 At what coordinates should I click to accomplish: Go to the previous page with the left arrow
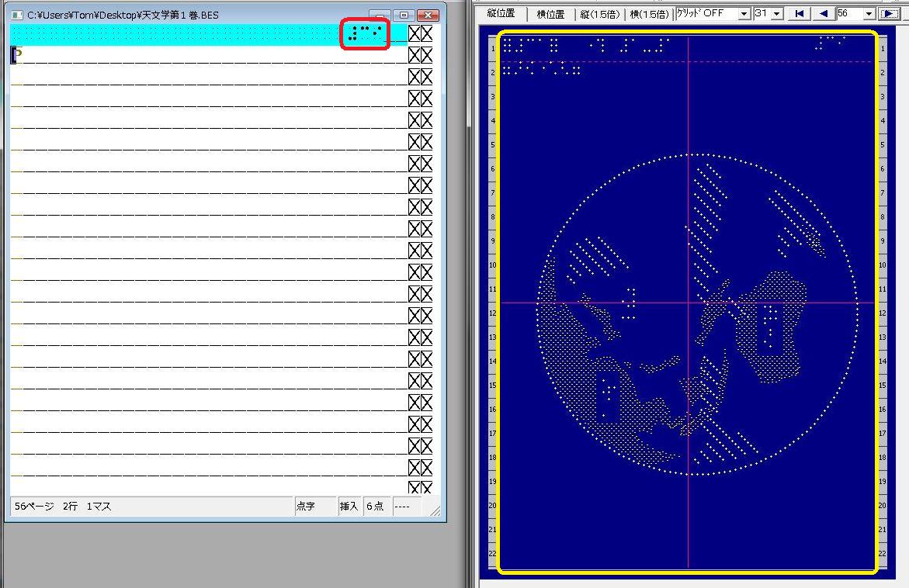tap(823, 14)
